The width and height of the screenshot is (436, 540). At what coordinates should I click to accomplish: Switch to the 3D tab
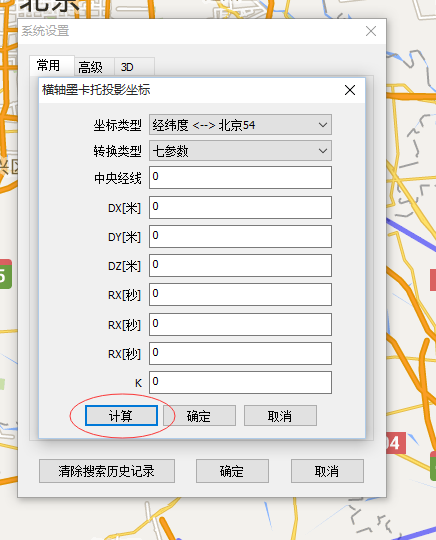(127, 67)
